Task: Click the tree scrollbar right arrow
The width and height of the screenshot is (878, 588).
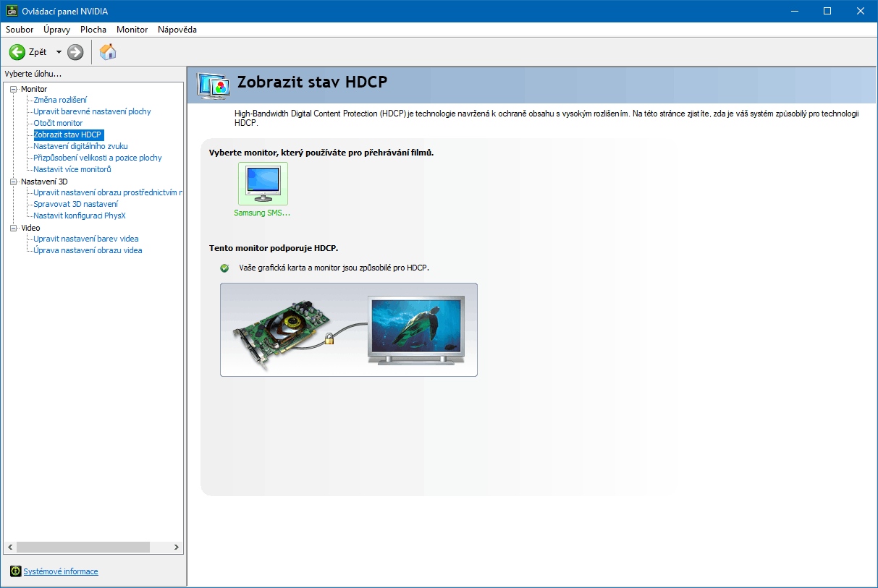Action: [177, 547]
